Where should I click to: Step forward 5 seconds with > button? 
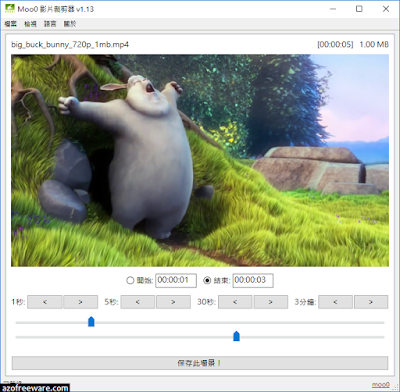pyautogui.click(x=173, y=302)
